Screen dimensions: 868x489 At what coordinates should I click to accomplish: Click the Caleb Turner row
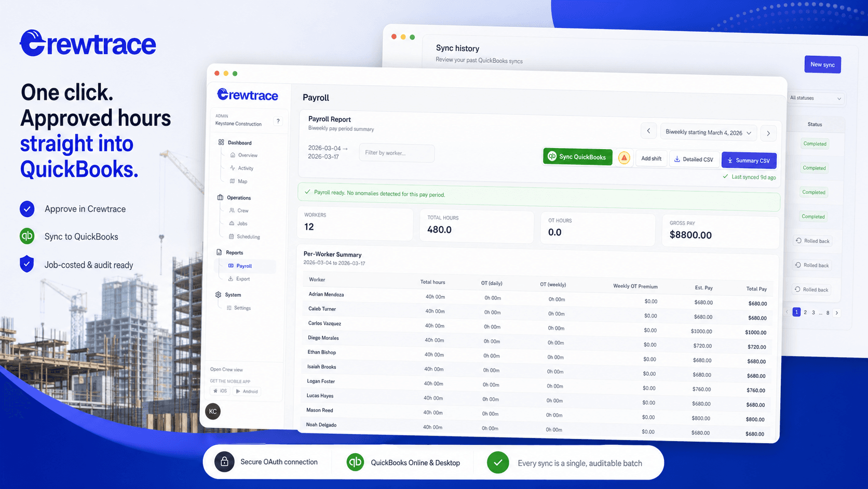pos(537,313)
